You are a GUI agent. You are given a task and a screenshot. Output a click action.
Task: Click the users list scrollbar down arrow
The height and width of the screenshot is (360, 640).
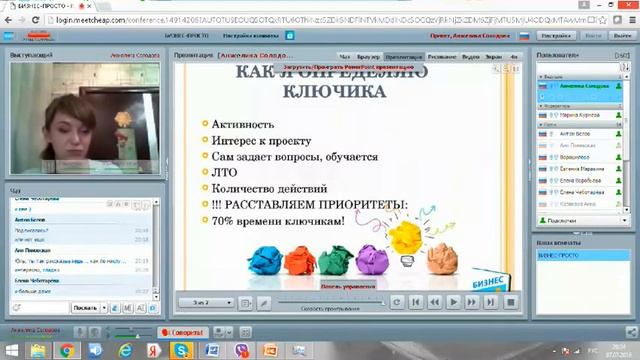coord(627,210)
